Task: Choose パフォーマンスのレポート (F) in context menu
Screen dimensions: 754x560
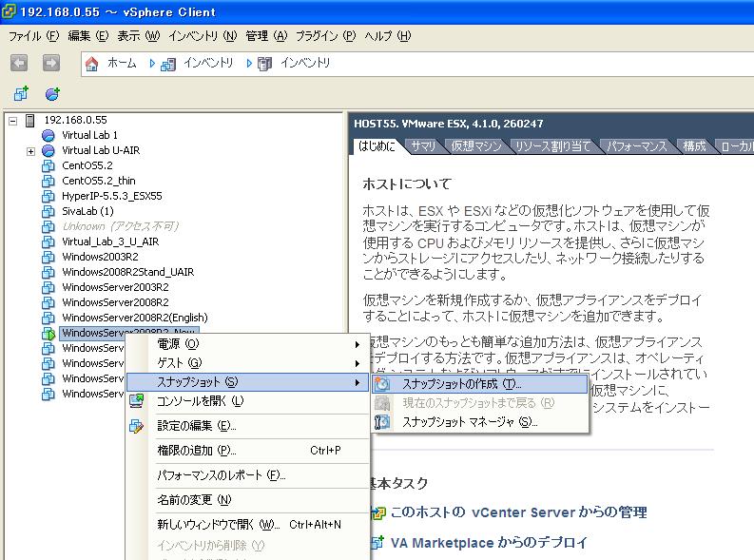Action: [248, 475]
